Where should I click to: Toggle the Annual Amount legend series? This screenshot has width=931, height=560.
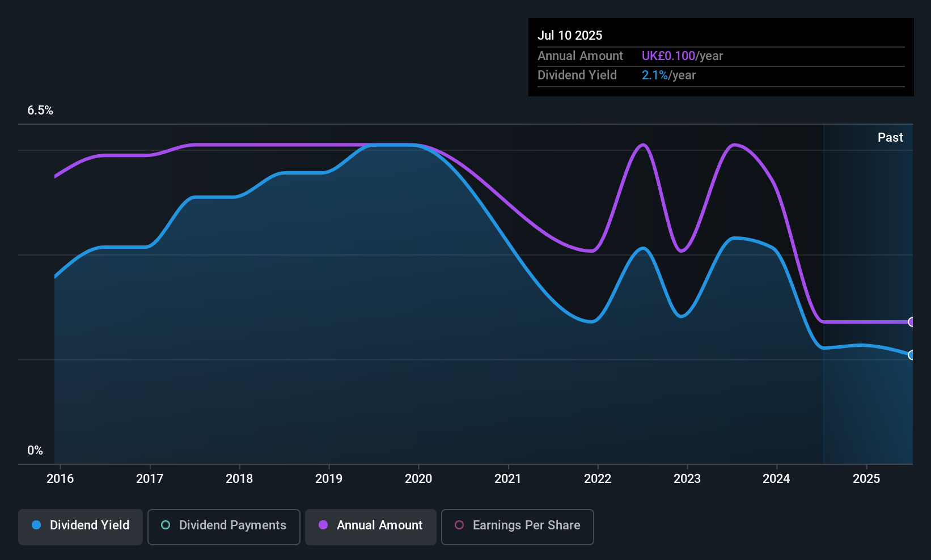point(371,527)
